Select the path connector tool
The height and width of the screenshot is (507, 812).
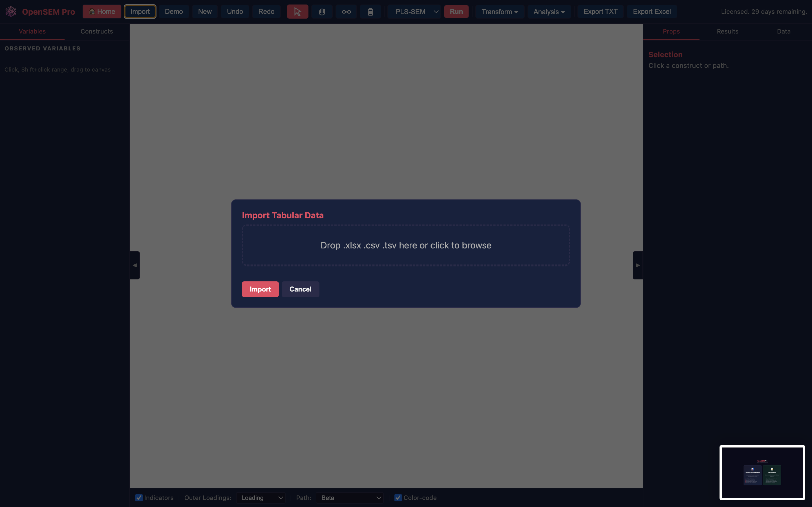click(x=346, y=11)
